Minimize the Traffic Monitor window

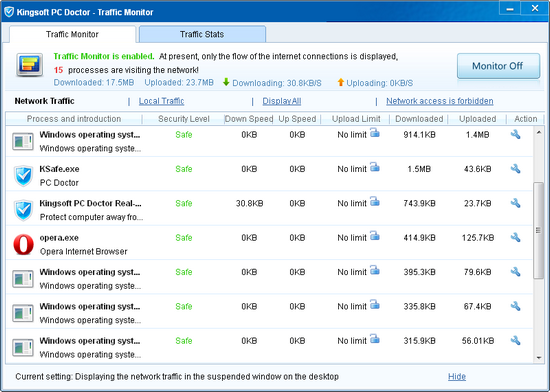[x=510, y=9]
